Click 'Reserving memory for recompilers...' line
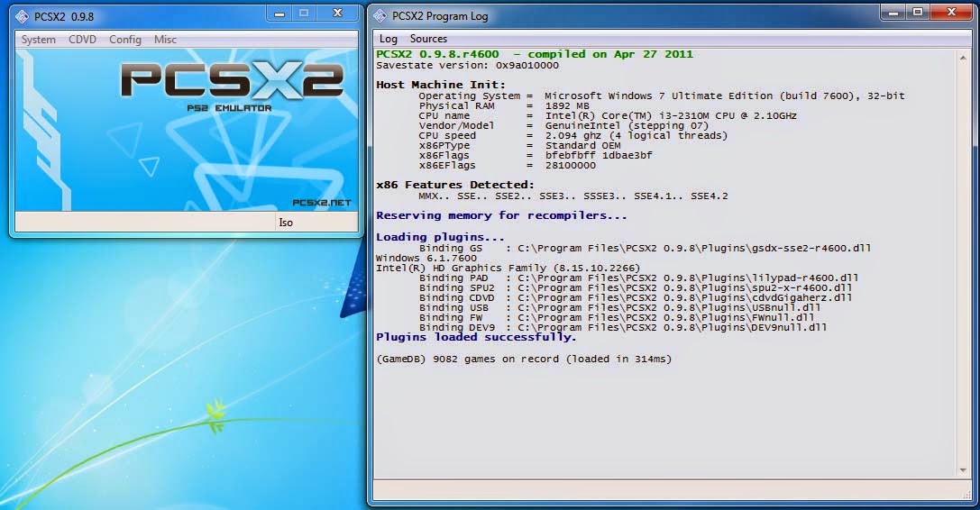 501,215
